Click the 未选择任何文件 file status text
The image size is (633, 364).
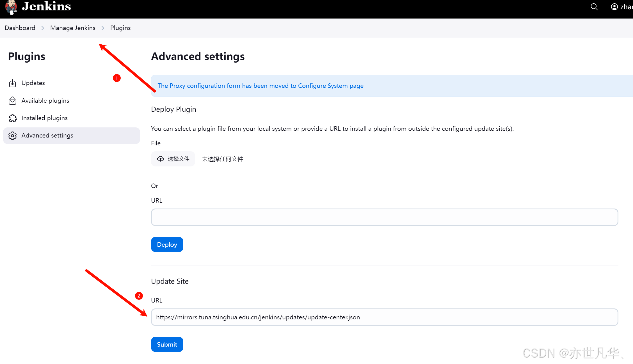(x=222, y=159)
